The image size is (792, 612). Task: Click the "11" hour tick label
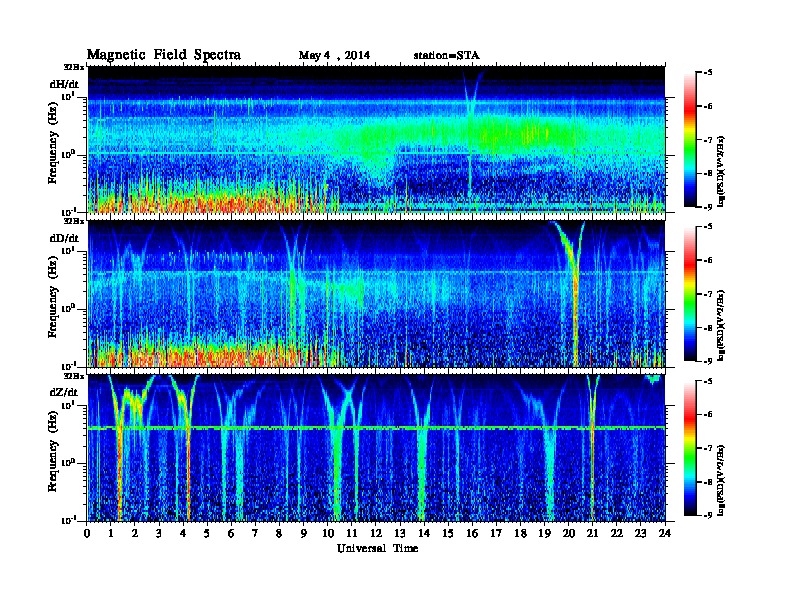tap(352, 534)
